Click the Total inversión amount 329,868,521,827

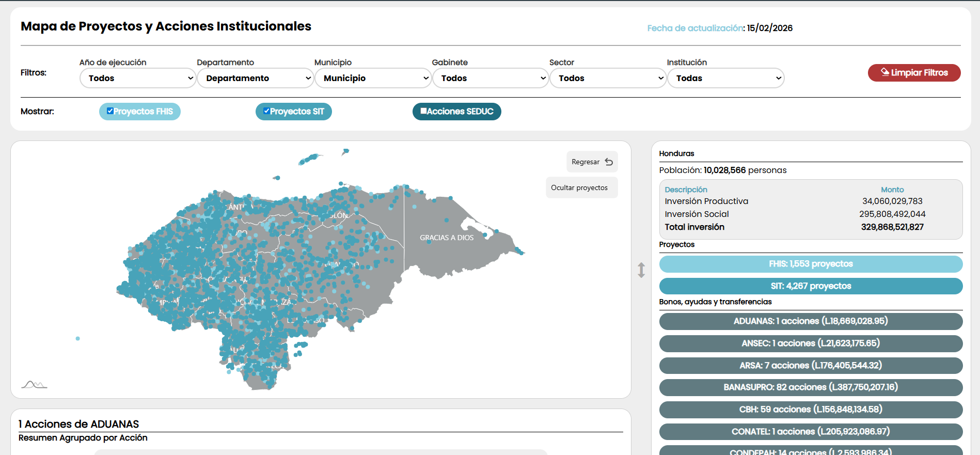click(892, 227)
